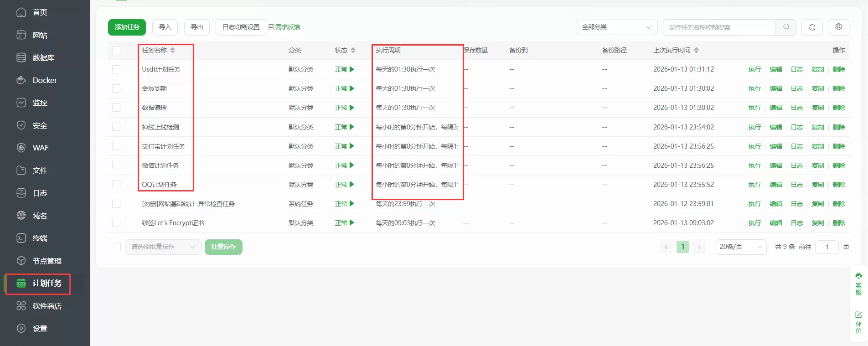The image size is (868, 346).
Task: Open Docker sidebar icon
Action: [21, 80]
